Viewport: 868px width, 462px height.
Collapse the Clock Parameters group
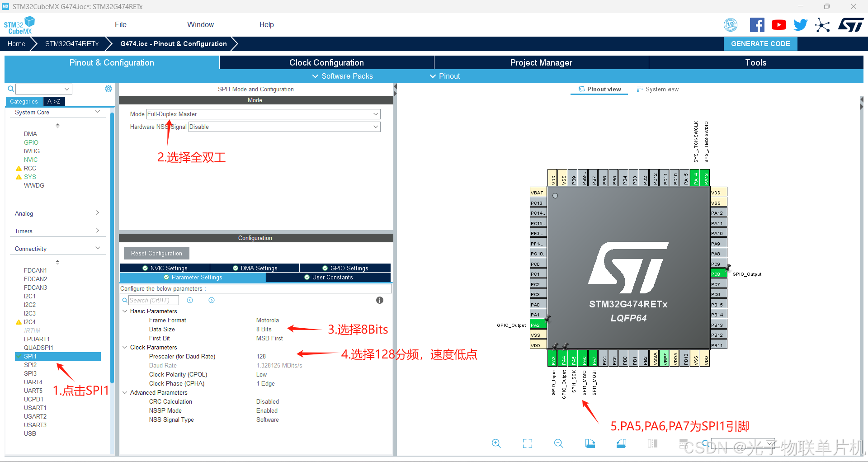(x=125, y=347)
